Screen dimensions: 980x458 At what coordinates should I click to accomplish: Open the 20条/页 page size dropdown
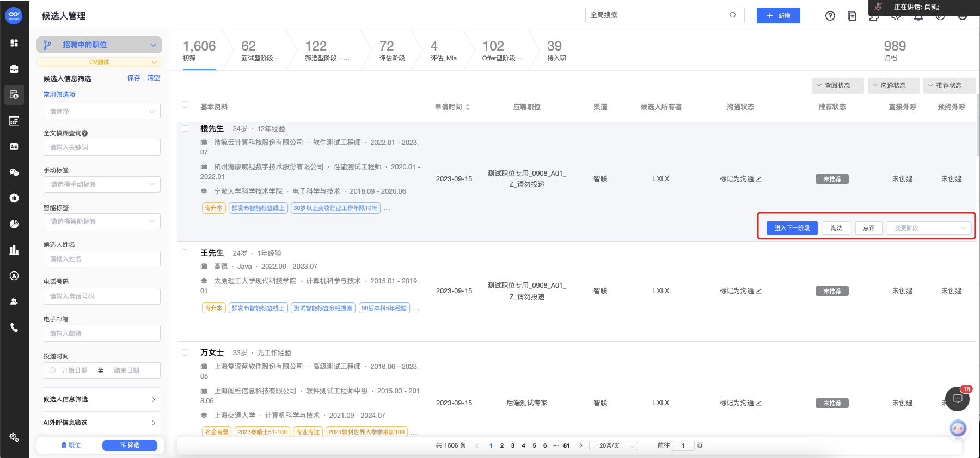coord(614,445)
